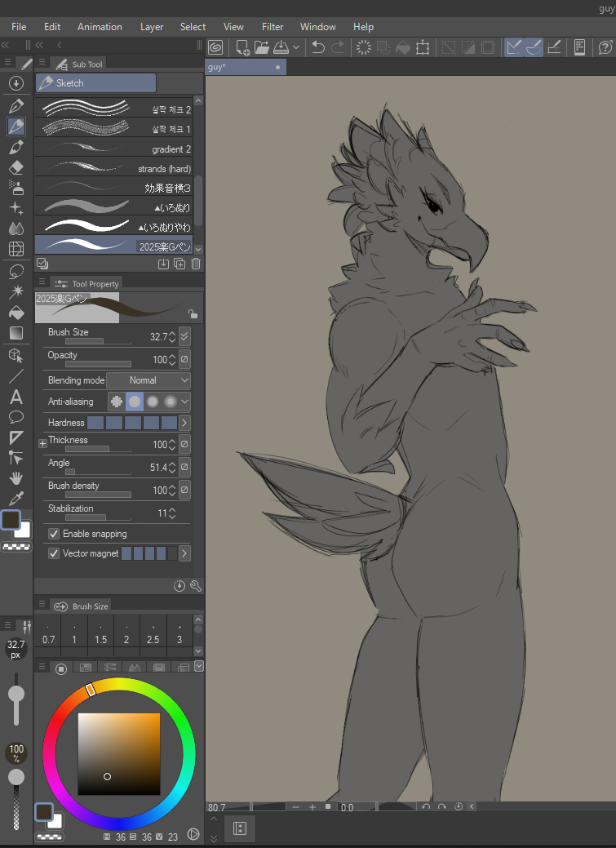
Task: Select the Fill bucket tool
Action: click(16, 313)
